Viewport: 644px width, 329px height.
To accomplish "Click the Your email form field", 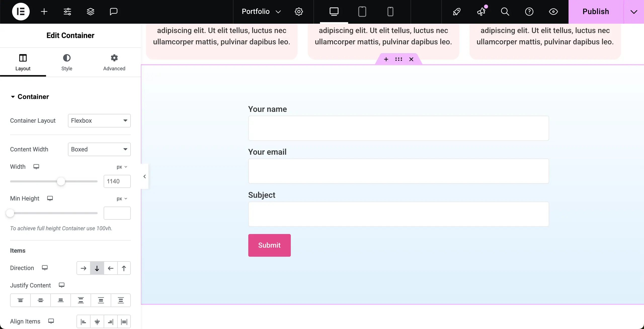I will click(x=398, y=171).
